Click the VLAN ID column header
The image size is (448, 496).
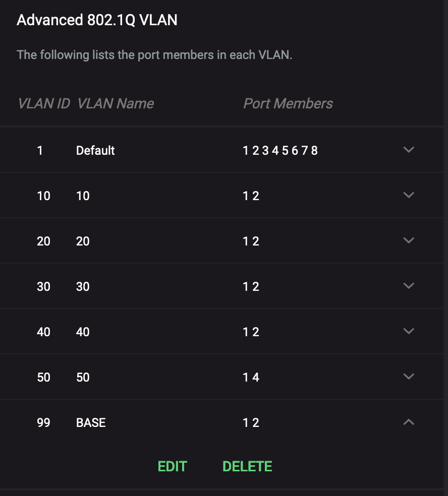click(x=43, y=103)
